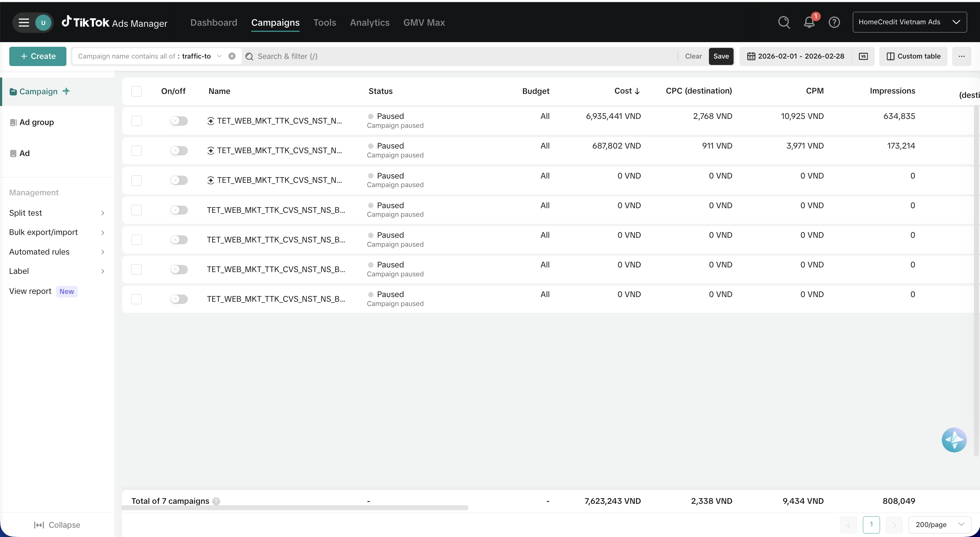Viewport: 980px width, 537px height.
Task: Expand the Automated rules submenu
Action: 57,252
